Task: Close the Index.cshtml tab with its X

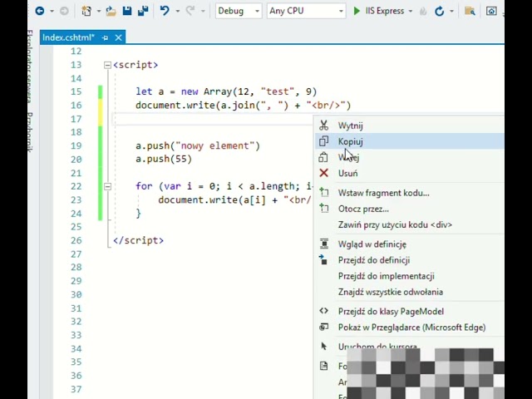Action: 118,37
